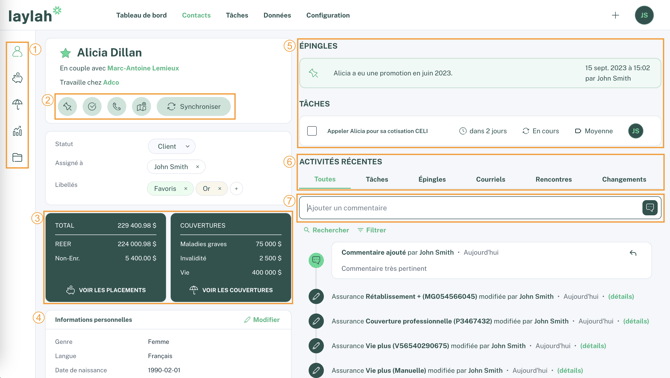The height and width of the screenshot is (378, 670).
Task: Click Voir les couvertures
Action: click(x=231, y=290)
